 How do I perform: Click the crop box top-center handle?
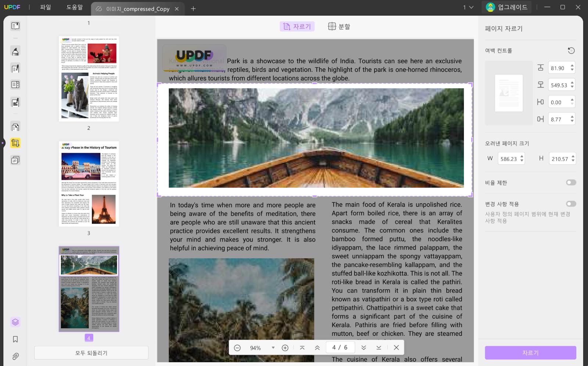(315, 83)
